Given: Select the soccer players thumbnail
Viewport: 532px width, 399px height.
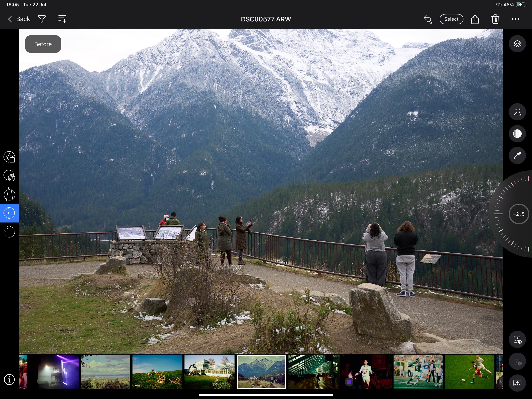Looking at the screenshot, I should (x=469, y=372).
